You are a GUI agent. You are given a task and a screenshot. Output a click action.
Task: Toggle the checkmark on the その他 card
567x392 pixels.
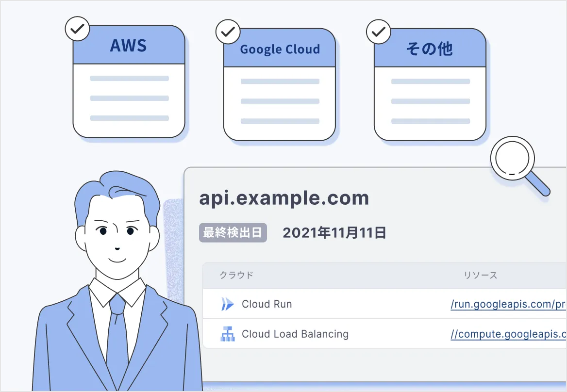(379, 32)
